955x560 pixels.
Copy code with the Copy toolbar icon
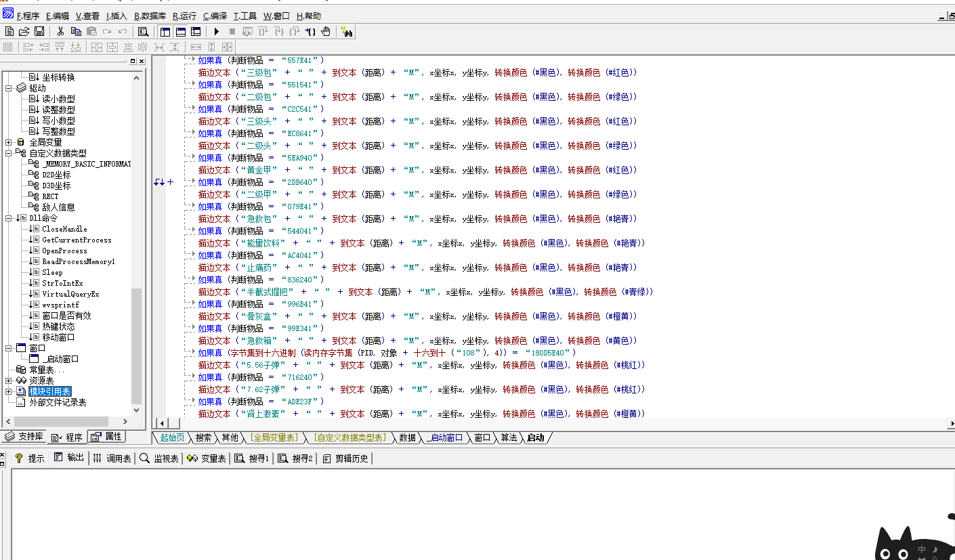[x=77, y=30]
